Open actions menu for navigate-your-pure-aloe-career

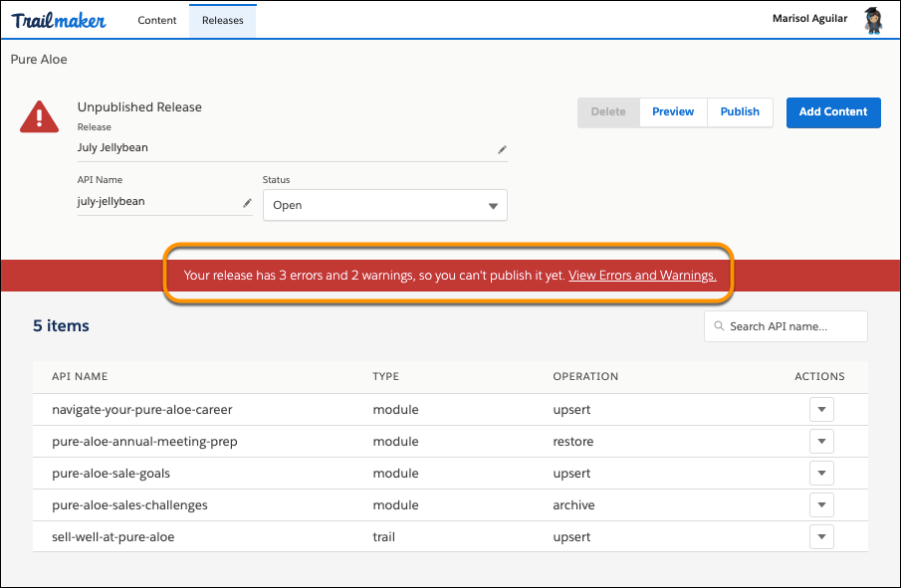tap(821, 410)
